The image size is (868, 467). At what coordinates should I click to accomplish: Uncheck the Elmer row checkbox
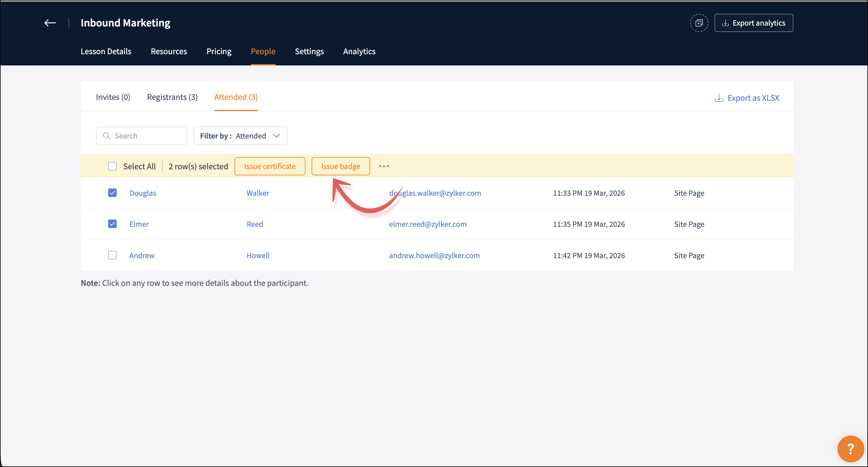tap(112, 224)
